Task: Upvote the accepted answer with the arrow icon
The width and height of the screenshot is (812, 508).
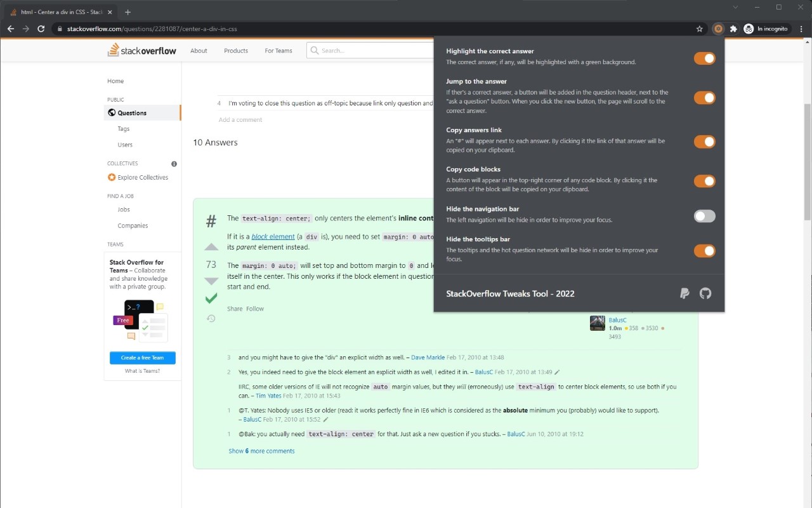Action: [211, 247]
